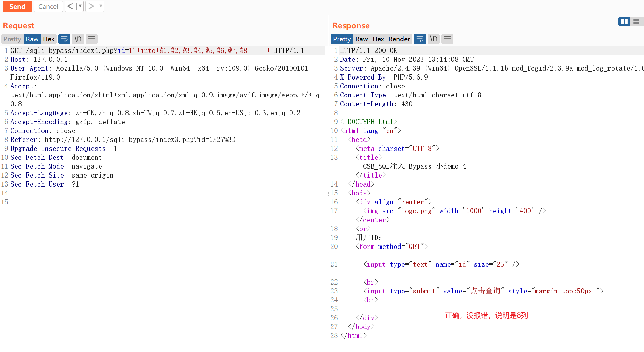This screenshot has height=352, width=644.
Task: Switch Request view to Hex tab
Action: point(49,39)
